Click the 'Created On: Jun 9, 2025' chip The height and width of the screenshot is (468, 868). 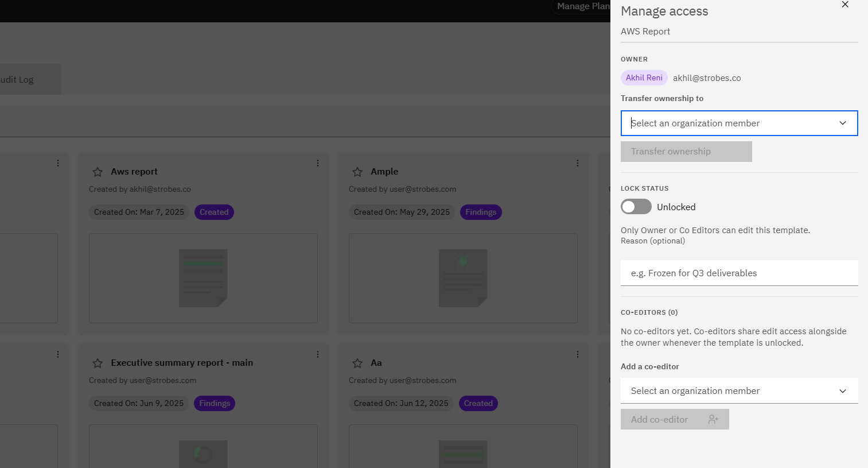point(139,403)
